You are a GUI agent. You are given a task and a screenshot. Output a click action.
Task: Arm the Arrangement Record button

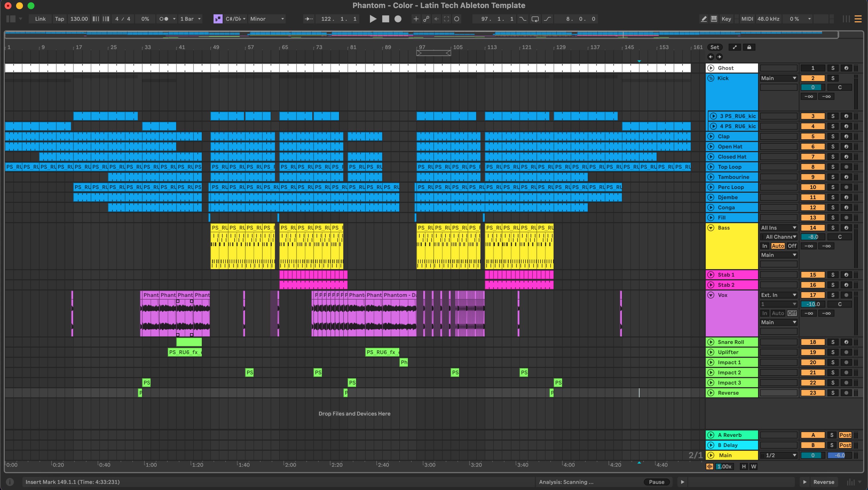(398, 19)
